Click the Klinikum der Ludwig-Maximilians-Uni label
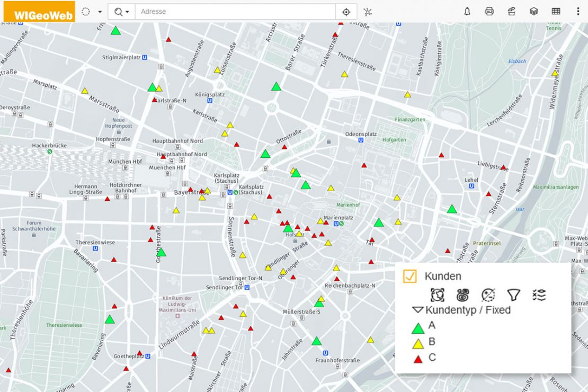The width and height of the screenshot is (588, 392). pyautogui.click(x=177, y=304)
